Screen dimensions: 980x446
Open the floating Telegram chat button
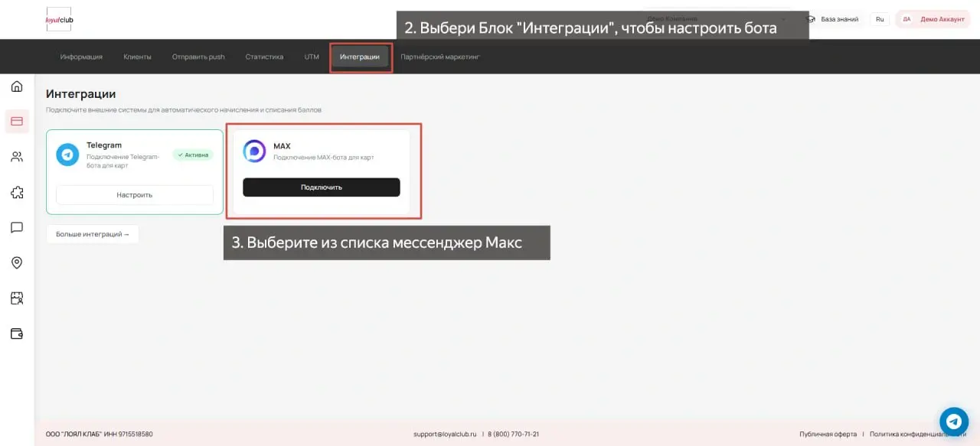click(x=954, y=421)
